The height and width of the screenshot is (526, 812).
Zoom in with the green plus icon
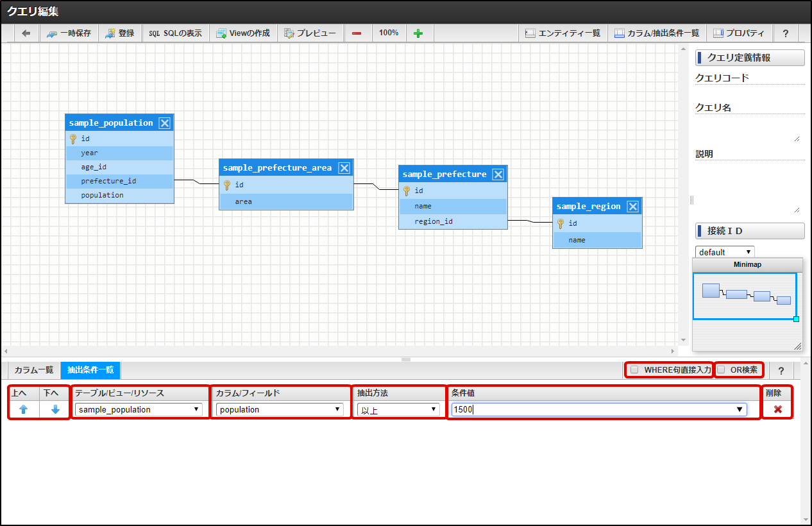[x=418, y=33]
